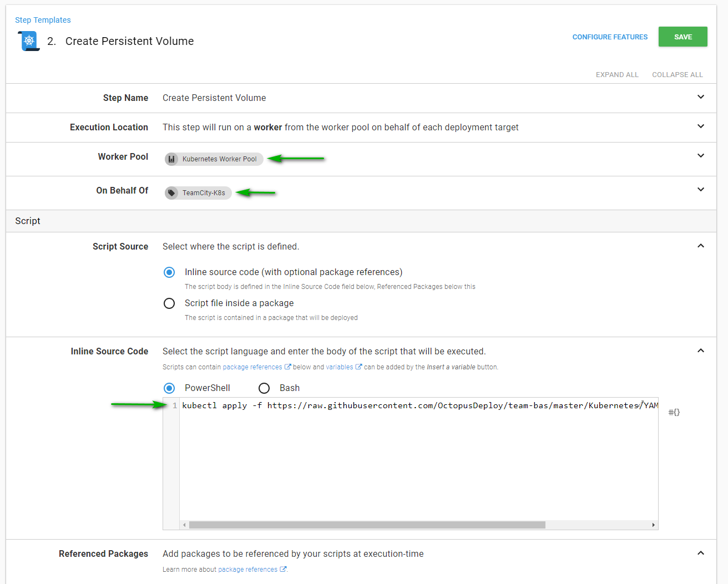
Task: Click the horizontal scrollbar of script editor
Action: pos(367,525)
